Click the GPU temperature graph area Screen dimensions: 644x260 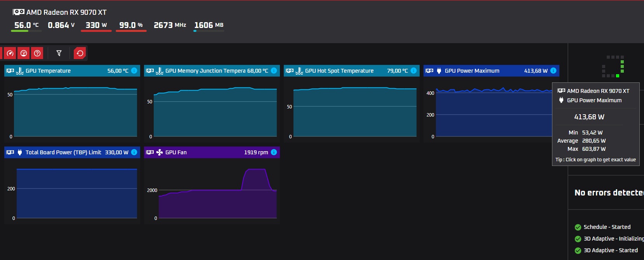coord(75,112)
